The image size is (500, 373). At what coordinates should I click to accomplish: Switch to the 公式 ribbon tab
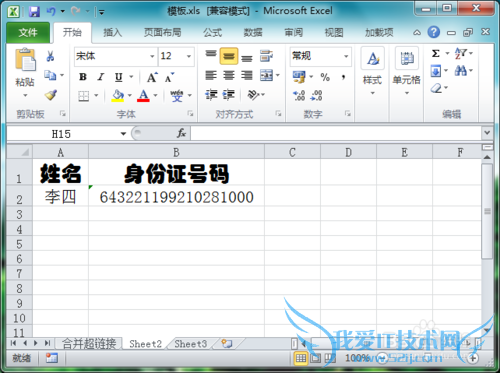pos(212,32)
